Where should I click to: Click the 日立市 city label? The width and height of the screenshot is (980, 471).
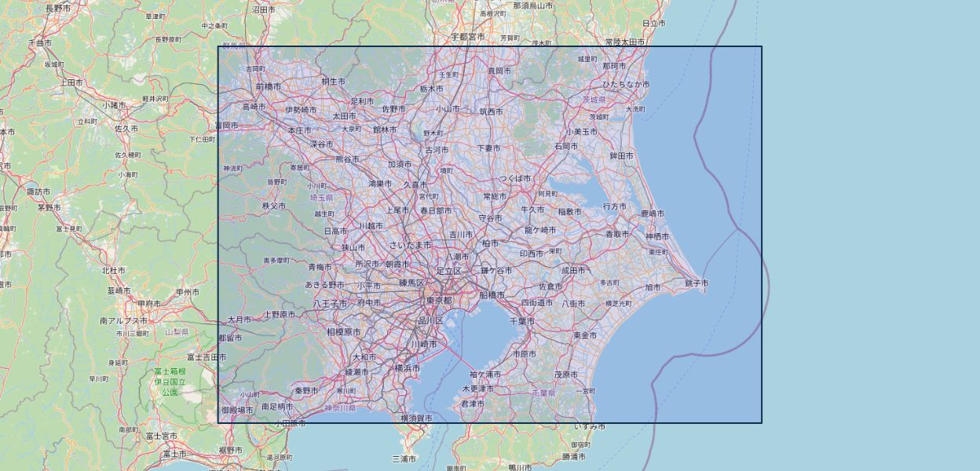coord(654,24)
